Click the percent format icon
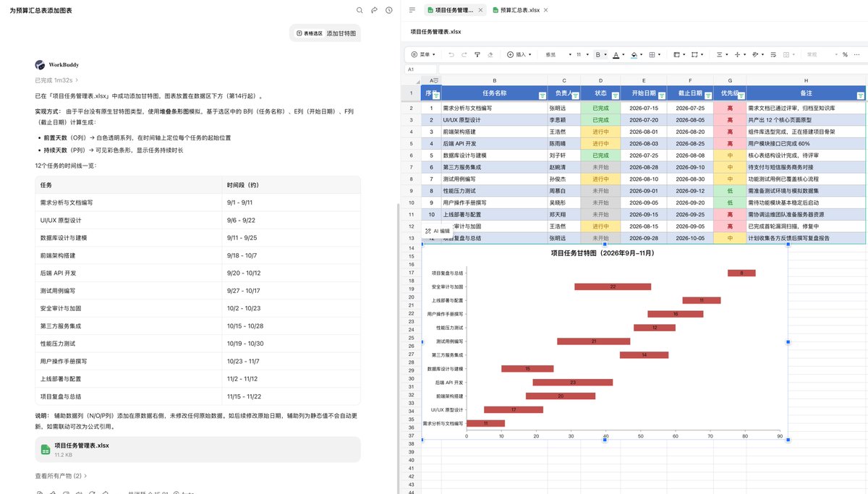Viewport: 868px width, 494px height. tap(845, 54)
